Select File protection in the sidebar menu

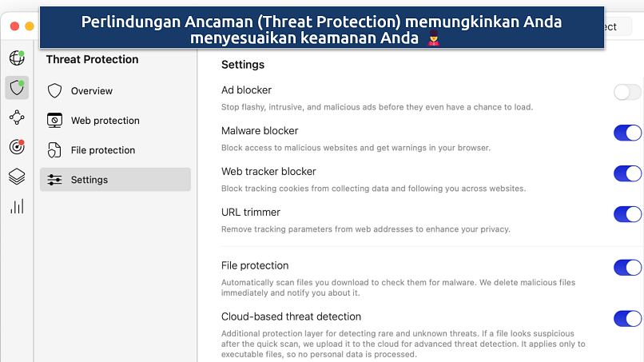102,150
